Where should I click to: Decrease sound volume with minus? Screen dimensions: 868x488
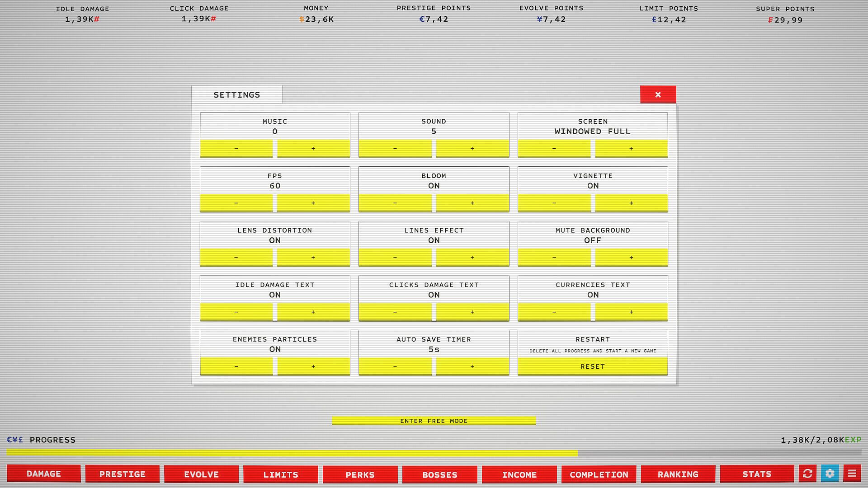pyautogui.click(x=395, y=148)
